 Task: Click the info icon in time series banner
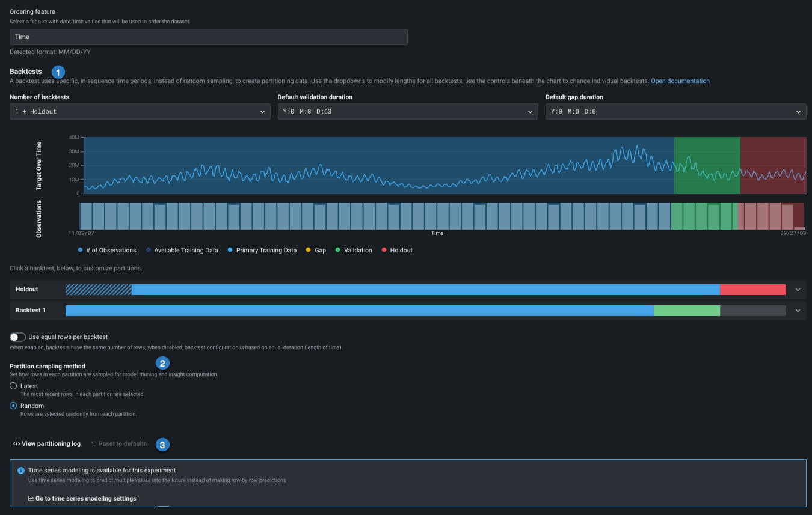point(21,471)
